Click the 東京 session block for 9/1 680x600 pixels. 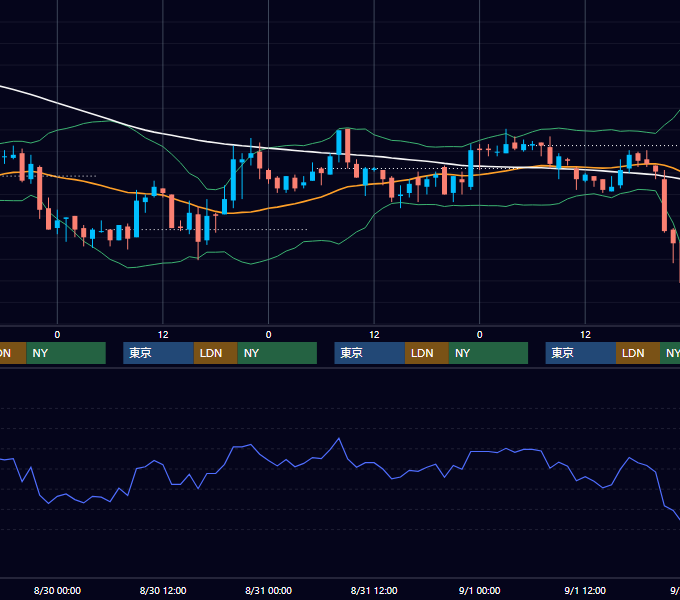click(x=581, y=353)
